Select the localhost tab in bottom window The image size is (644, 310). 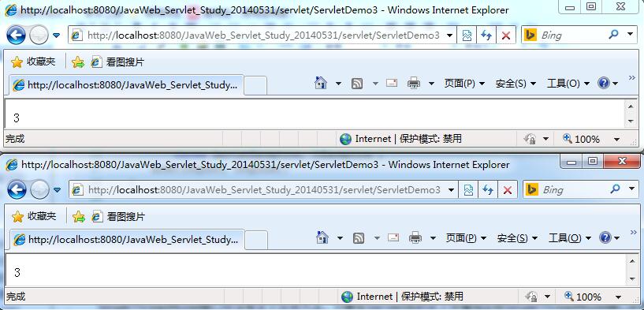[128, 240]
